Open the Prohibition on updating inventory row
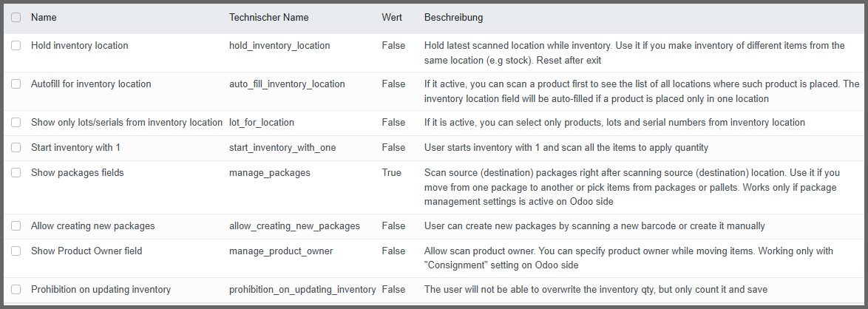Image resolution: width=868 pixels, height=309 pixels. pos(101,290)
